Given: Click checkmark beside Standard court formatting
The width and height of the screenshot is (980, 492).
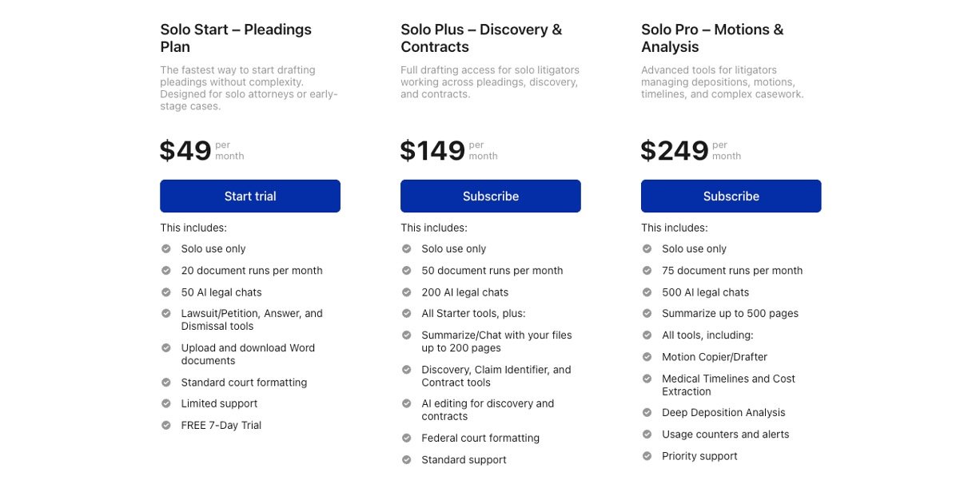Looking at the screenshot, I should 166,383.
